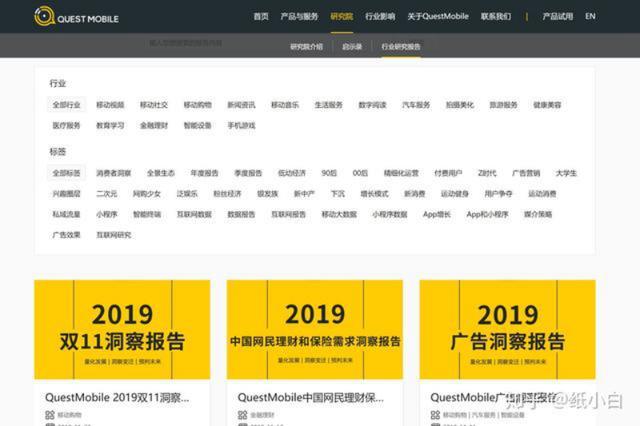This screenshot has width=640, height=426.
Task: Filter by 新闻资讯 industry
Action: [241, 105]
